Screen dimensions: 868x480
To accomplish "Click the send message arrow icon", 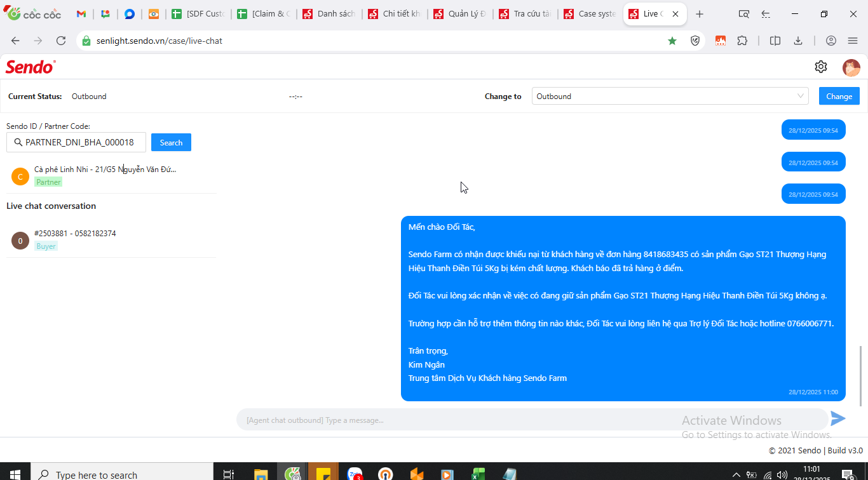I will 838,419.
